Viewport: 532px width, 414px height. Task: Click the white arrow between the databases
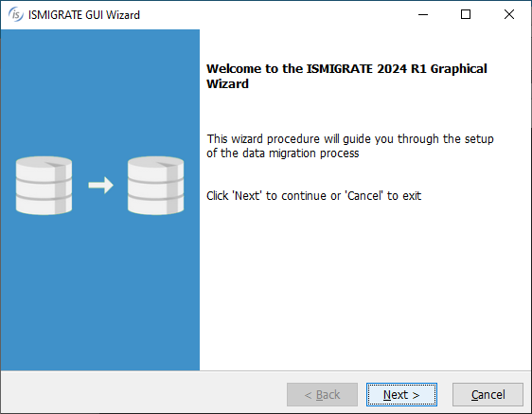pos(100,185)
